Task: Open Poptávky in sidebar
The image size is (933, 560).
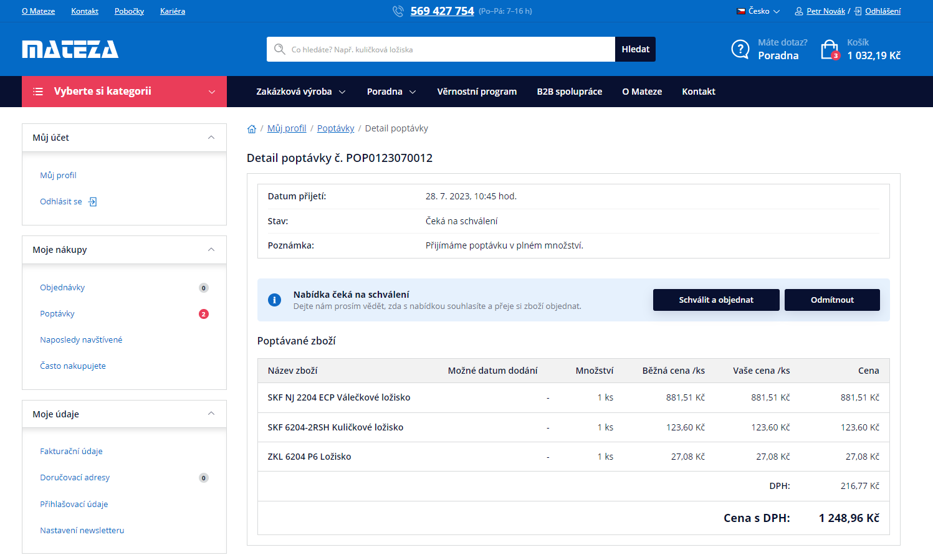Action: 57,314
